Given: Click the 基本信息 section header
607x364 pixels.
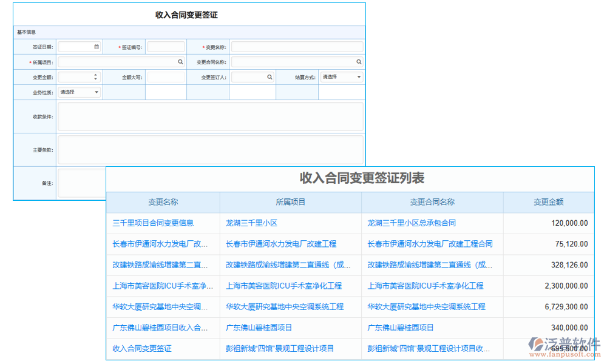Looking at the screenshot, I should point(25,31).
